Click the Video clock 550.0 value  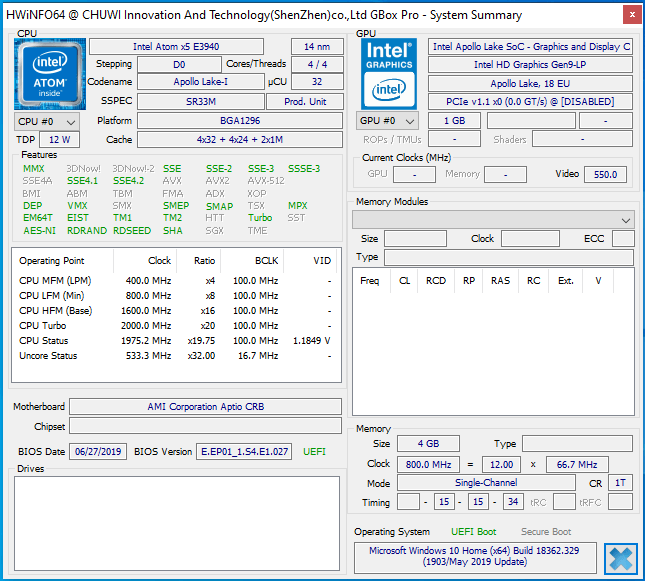click(605, 174)
